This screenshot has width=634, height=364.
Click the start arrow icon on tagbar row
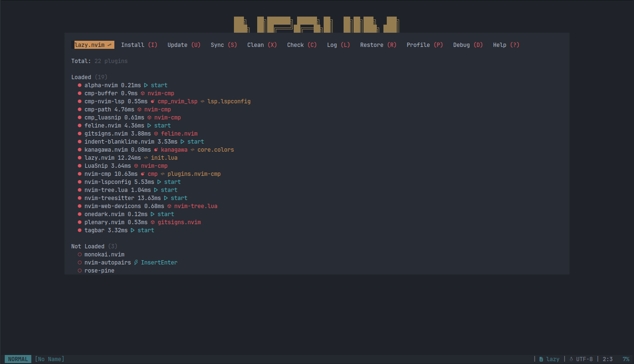pos(133,230)
